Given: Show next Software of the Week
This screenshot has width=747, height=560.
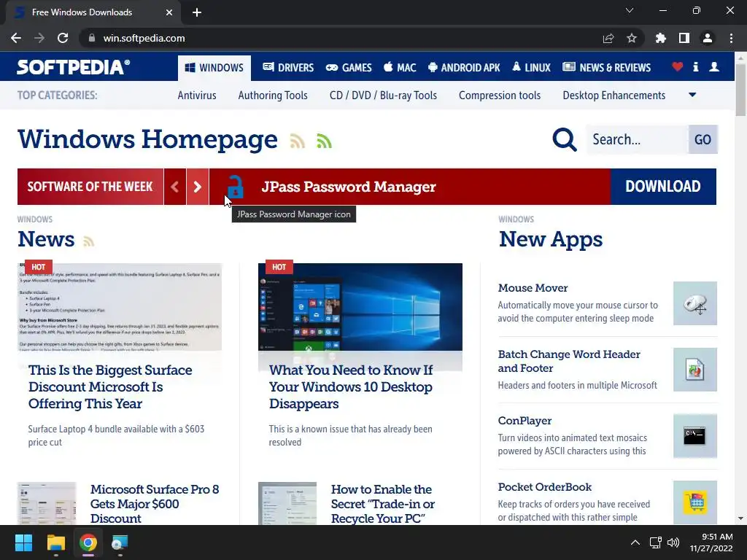Looking at the screenshot, I should click(197, 187).
